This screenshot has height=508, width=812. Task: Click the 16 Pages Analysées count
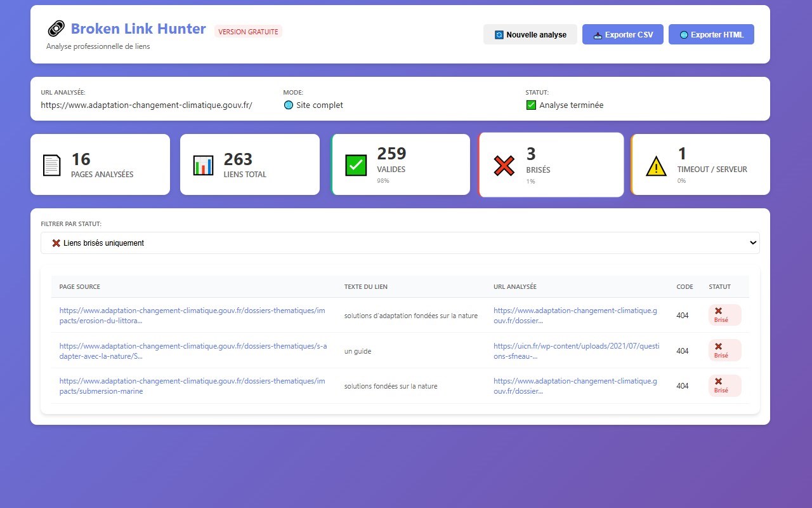pos(81,159)
